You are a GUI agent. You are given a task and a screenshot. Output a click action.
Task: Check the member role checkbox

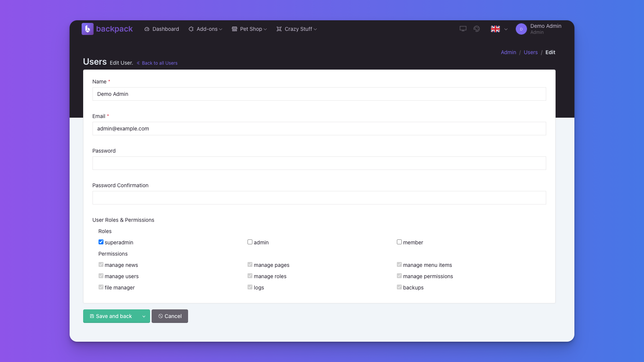coord(399,242)
